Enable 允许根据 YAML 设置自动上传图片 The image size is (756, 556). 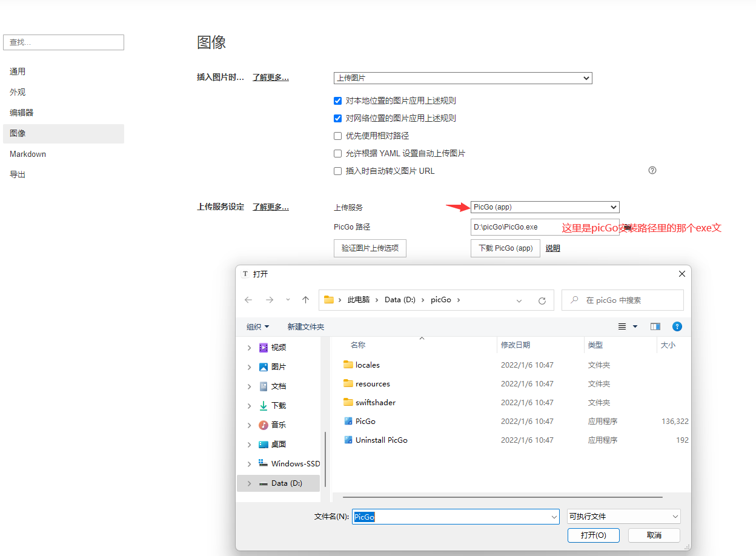click(338, 153)
